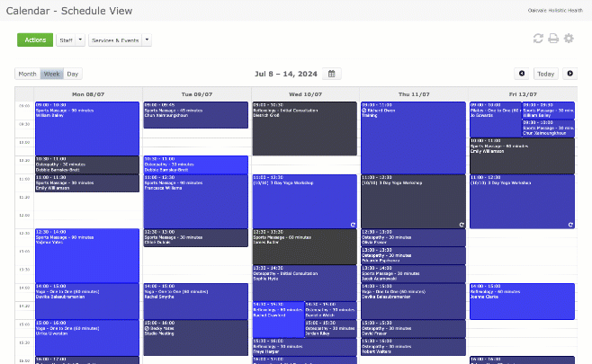
Task: Open the Actions dropdown menu
Action: coord(35,40)
